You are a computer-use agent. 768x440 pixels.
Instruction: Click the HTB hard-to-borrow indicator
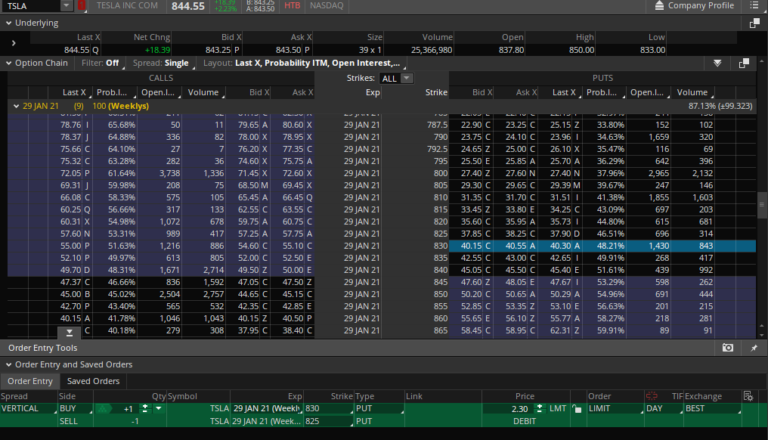(x=292, y=5)
